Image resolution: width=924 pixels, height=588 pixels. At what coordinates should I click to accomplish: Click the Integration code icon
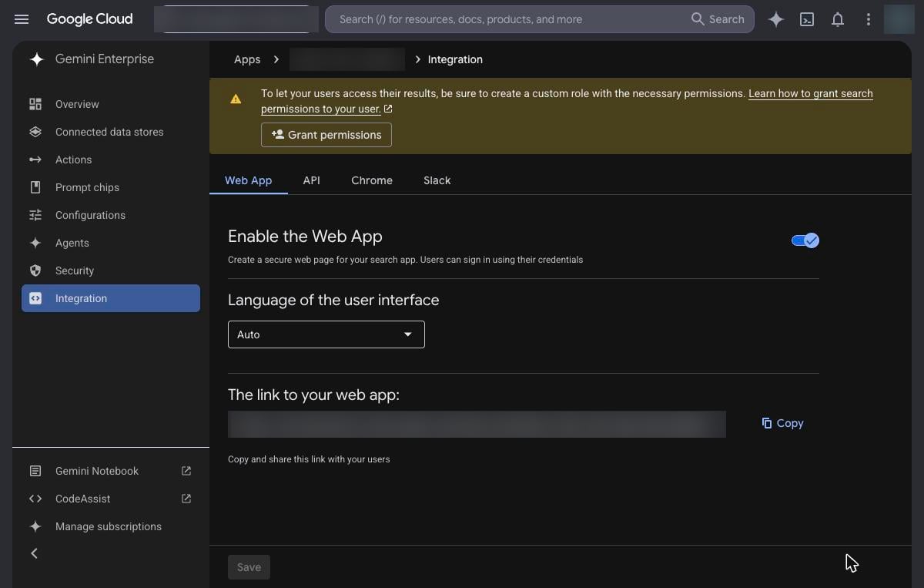point(35,298)
